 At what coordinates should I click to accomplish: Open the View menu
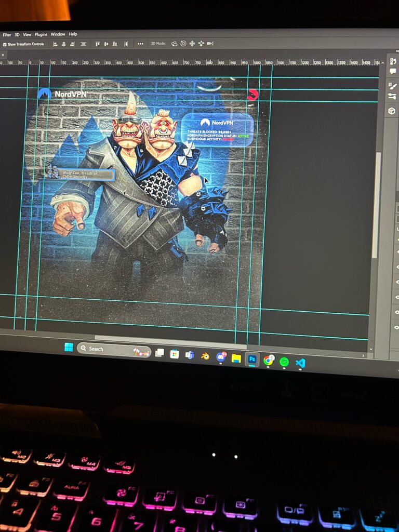27,35
